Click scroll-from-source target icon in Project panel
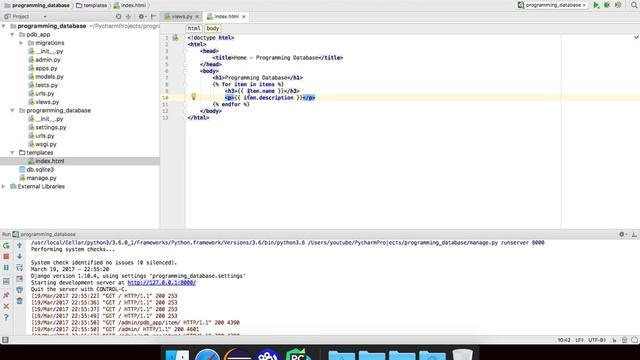The image size is (640, 360). click(x=118, y=17)
